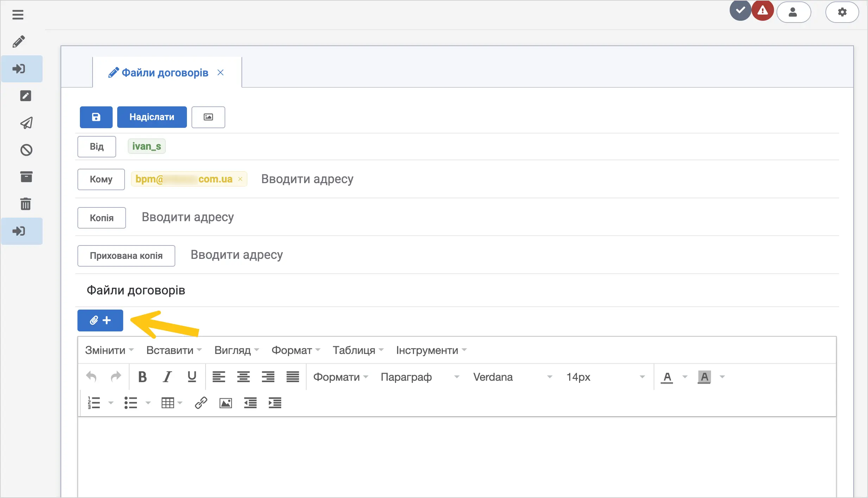This screenshot has width=868, height=498.
Task: Click the Від sender button
Action: [97, 147]
